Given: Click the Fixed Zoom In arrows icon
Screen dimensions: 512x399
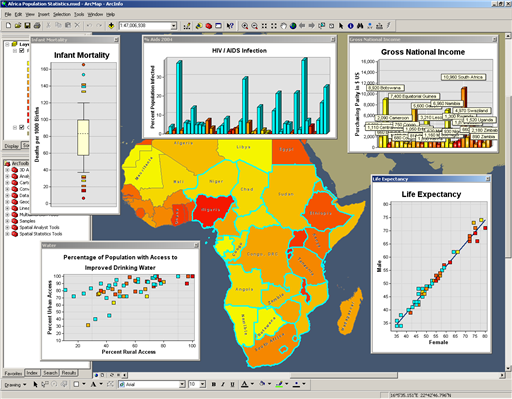Looking at the screenshot, I should [264, 26].
